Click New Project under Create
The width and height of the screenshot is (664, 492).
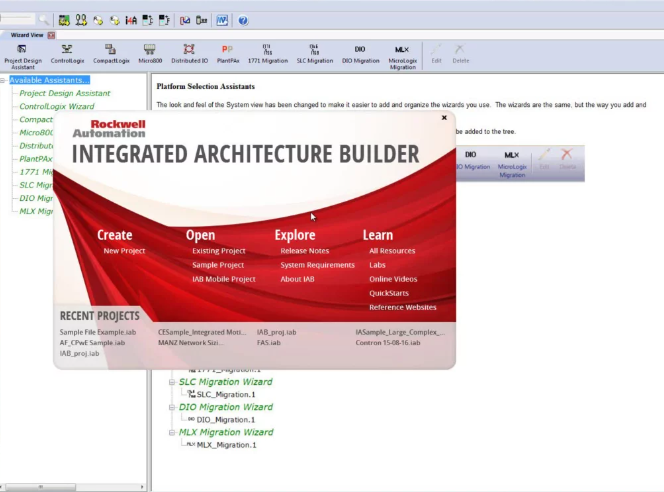tap(124, 251)
